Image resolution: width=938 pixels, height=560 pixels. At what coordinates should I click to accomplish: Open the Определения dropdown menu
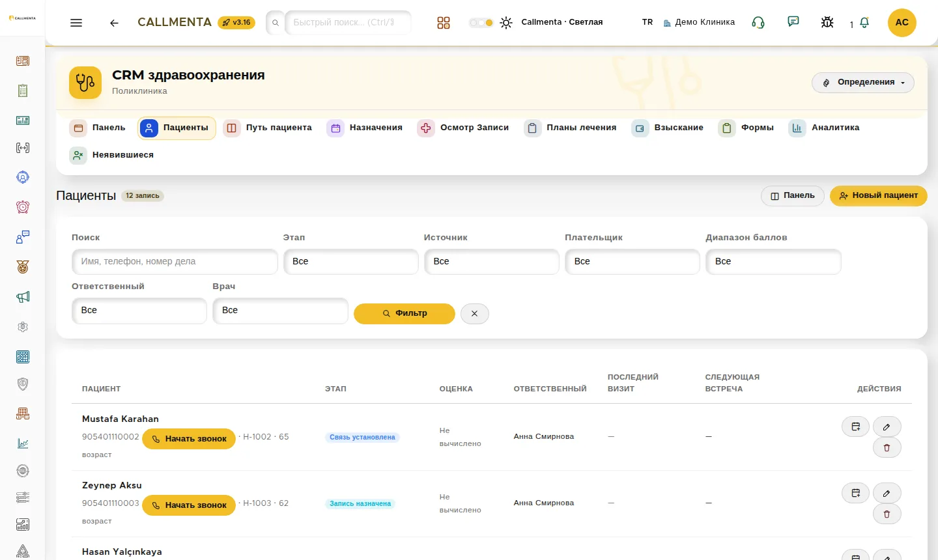pos(863,83)
